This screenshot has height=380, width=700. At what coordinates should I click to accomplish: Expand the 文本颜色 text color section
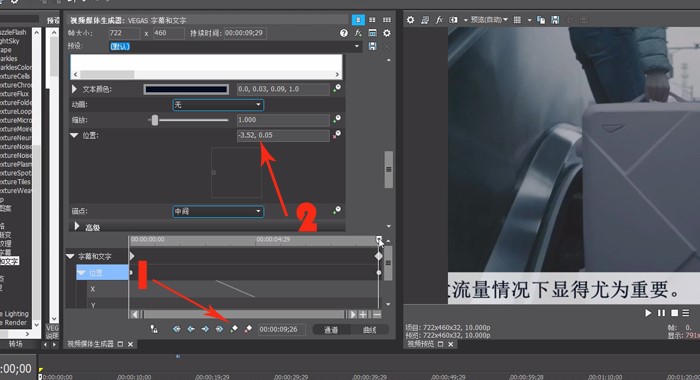74,89
